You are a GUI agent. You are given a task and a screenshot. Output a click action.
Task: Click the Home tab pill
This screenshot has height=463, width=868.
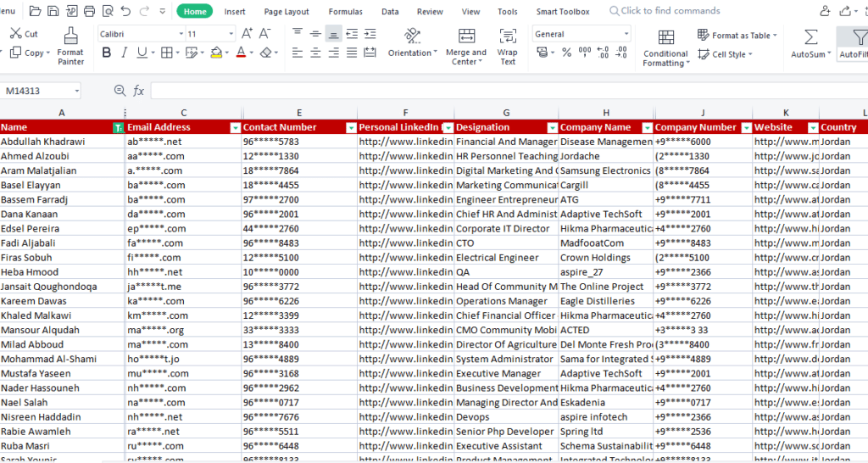(195, 11)
